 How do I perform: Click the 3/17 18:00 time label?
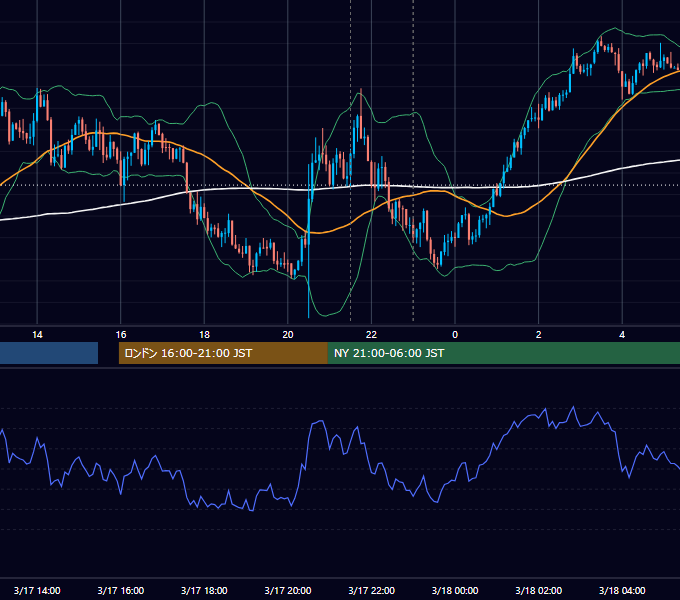(204, 590)
